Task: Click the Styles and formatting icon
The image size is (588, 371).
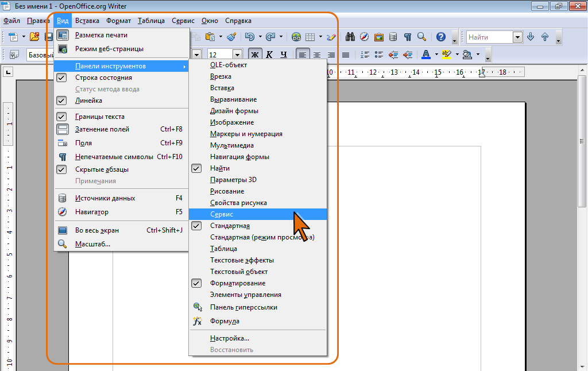Action: click(14, 55)
